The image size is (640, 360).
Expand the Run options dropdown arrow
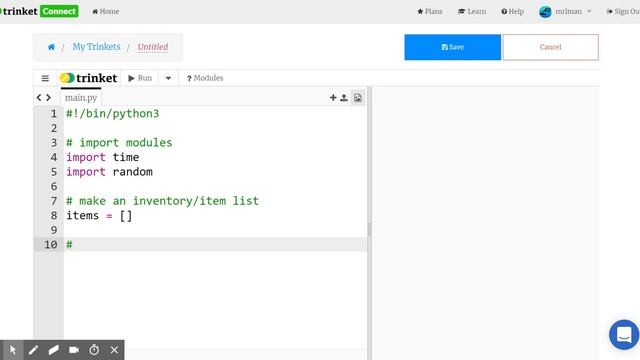[x=168, y=78]
